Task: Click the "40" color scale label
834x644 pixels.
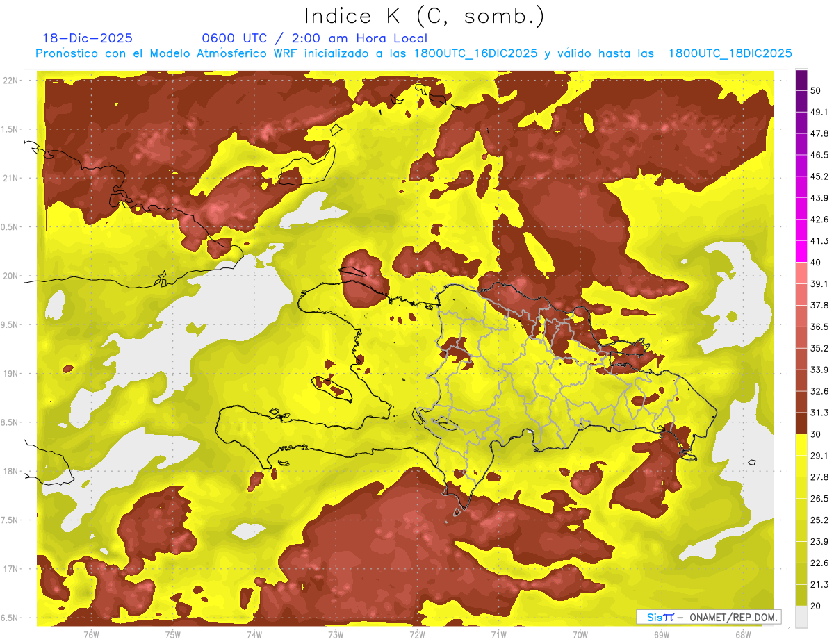Action: pyautogui.click(x=816, y=263)
